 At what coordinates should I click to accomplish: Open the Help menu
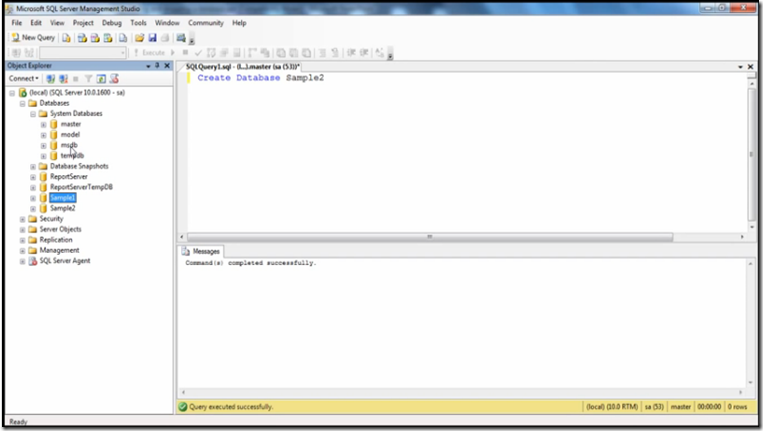click(x=239, y=23)
